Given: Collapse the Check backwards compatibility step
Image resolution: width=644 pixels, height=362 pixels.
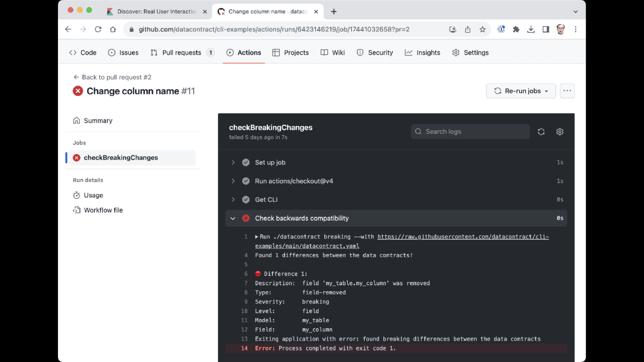Looking at the screenshot, I should coord(233,218).
